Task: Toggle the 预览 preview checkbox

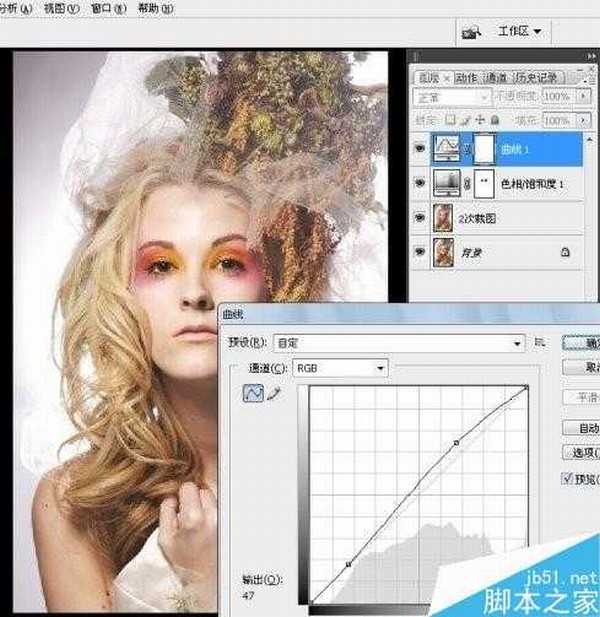Action: coord(568,479)
